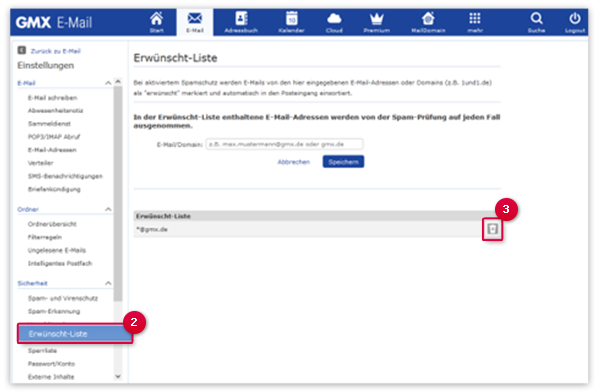Delete the *@gmx.de entry via its icon
Viewport: 600px width, 392px height.
coord(492,229)
